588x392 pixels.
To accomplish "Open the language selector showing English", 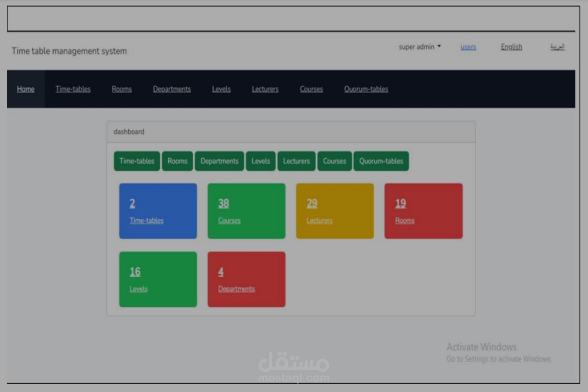I will coord(511,46).
